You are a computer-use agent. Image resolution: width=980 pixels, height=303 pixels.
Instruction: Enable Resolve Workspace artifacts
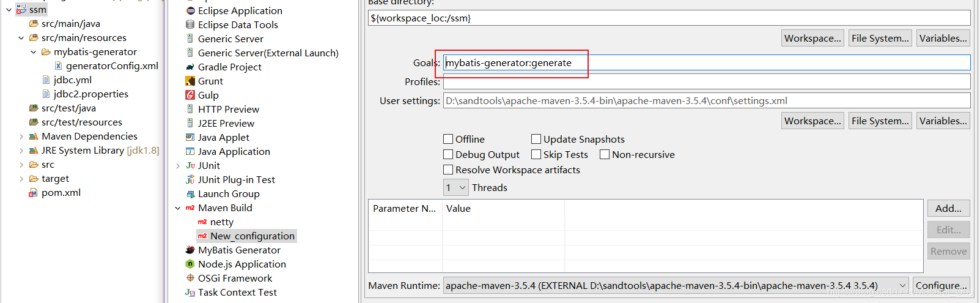[x=448, y=170]
